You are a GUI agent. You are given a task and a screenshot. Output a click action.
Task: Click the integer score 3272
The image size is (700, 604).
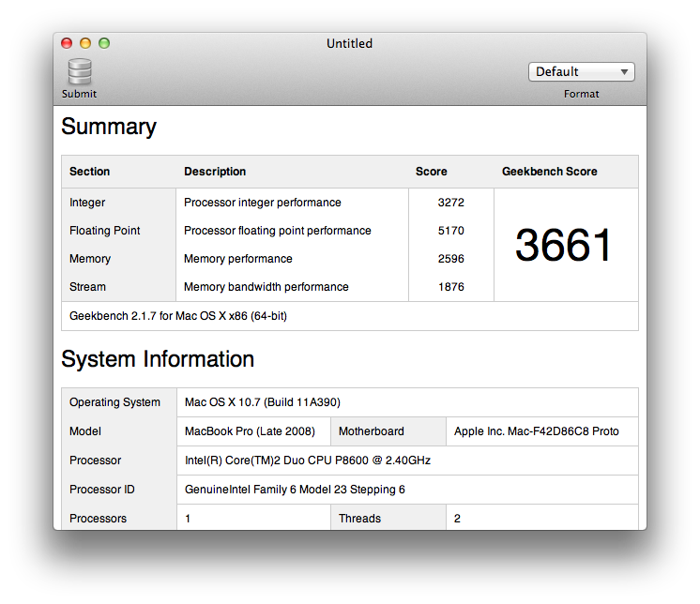click(x=451, y=203)
